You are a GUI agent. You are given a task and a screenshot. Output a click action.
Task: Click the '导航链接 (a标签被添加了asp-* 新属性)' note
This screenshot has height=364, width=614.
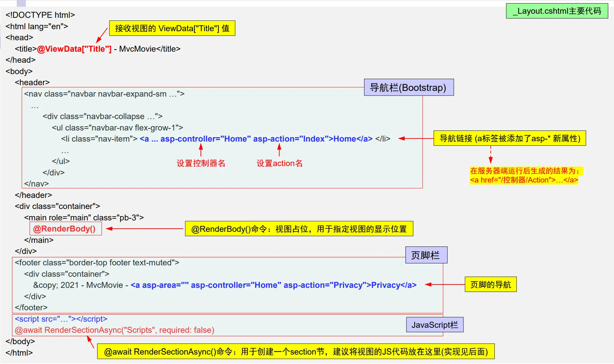[x=510, y=138]
